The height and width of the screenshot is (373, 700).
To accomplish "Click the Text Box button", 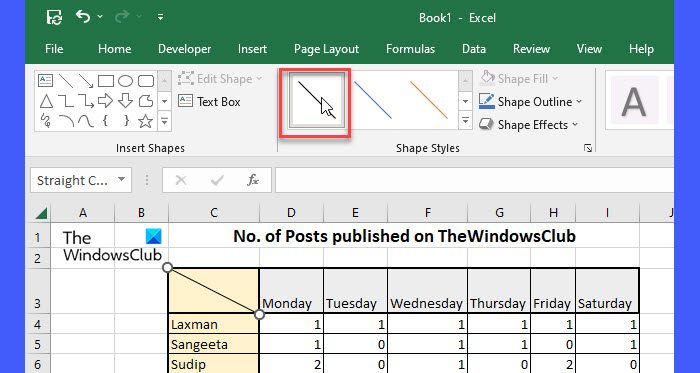I will click(x=209, y=102).
